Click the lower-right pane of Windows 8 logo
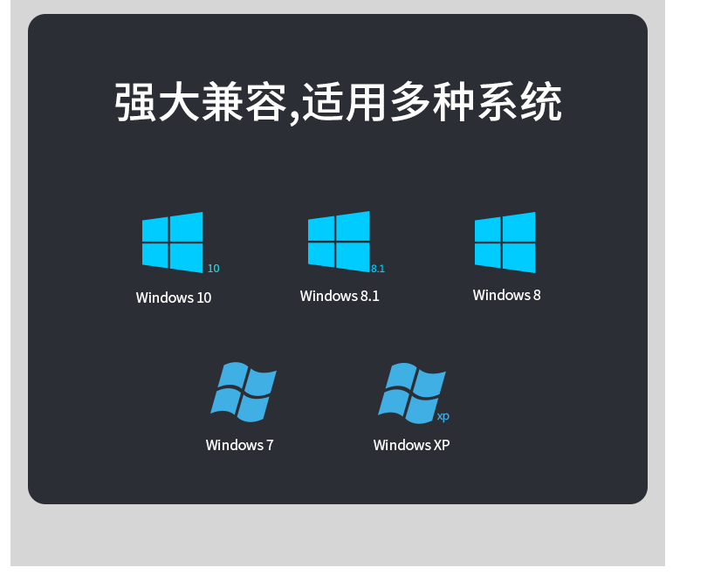 click(x=519, y=258)
